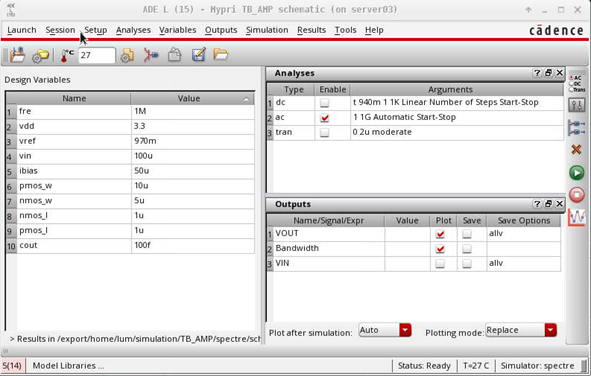Screen dimensions: 591x376
Task: Click help icon in Analyses panel header
Action: pos(537,73)
